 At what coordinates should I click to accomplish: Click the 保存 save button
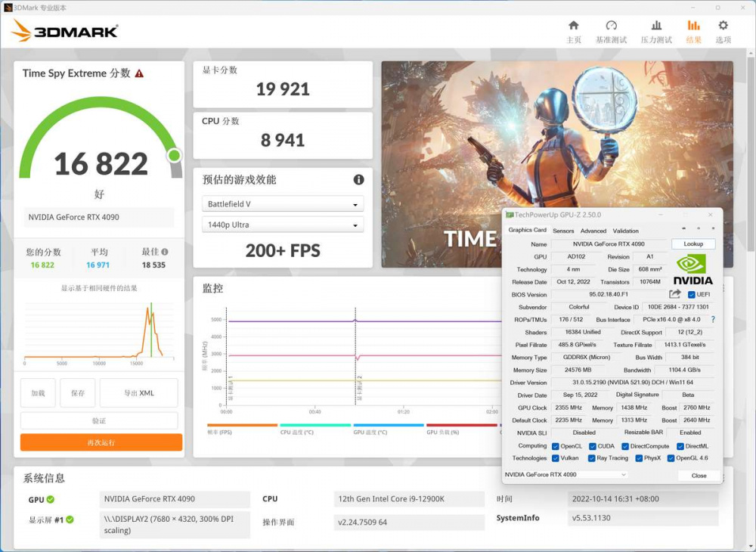(78, 393)
